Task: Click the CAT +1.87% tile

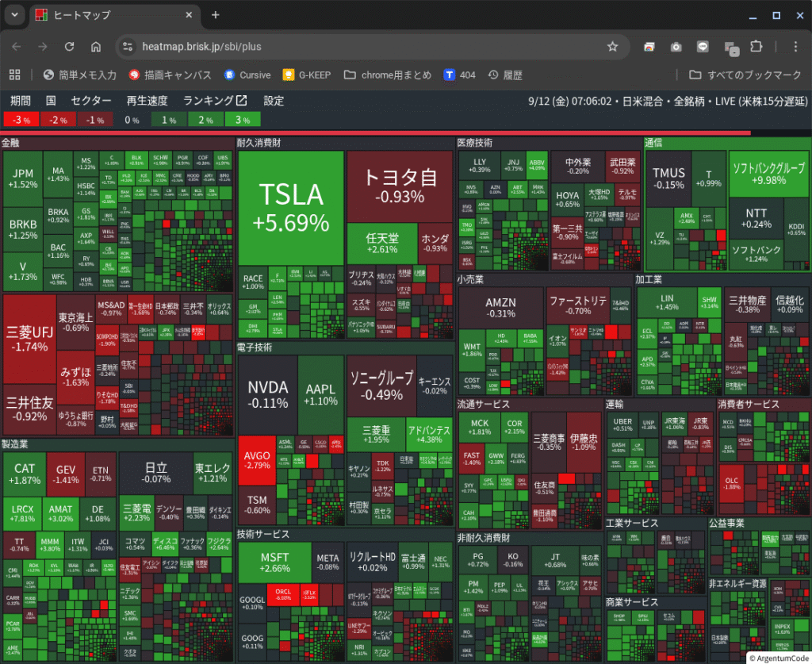Action: click(x=25, y=474)
